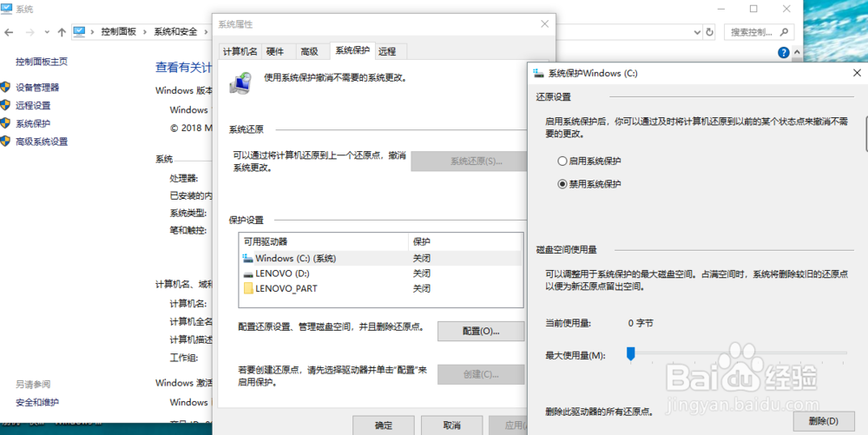Open 远程设置 link in sidebar
The height and width of the screenshot is (435, 868).
33,105
